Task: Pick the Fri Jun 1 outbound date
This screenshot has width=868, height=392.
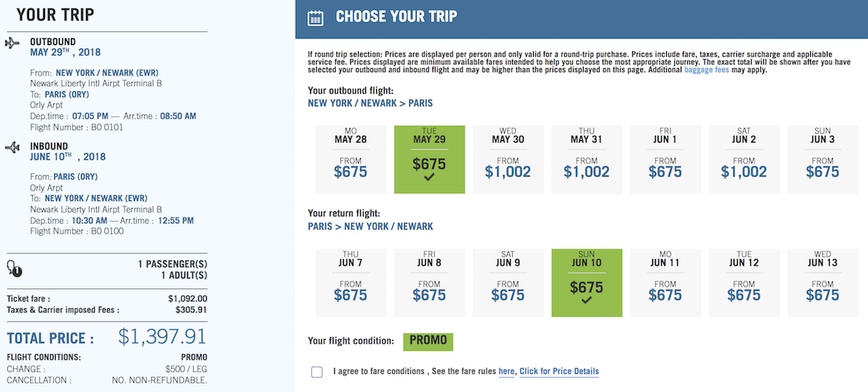Action: coord(665,160)
